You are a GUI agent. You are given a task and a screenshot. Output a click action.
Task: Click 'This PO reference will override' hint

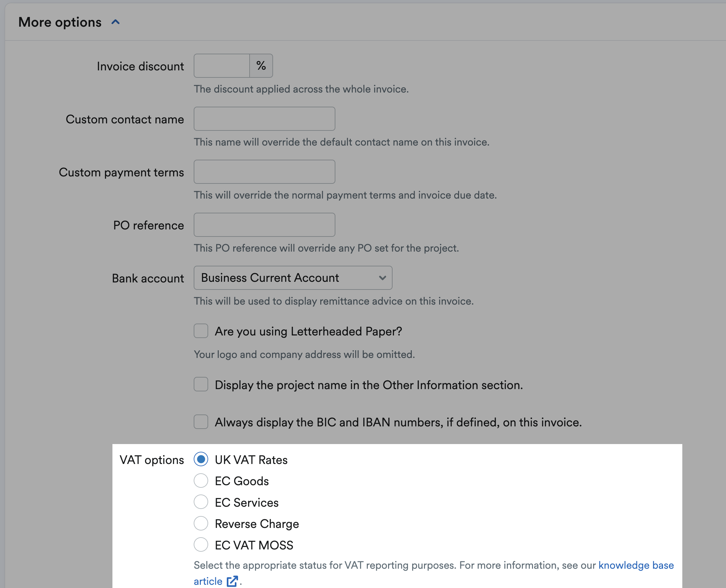pos(326,248)
